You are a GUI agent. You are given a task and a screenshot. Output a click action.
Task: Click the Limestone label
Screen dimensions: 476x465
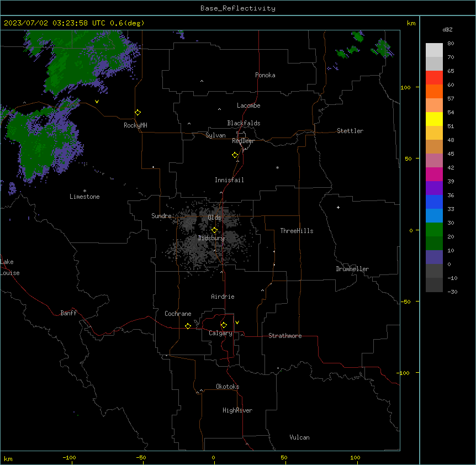[84, 197]
